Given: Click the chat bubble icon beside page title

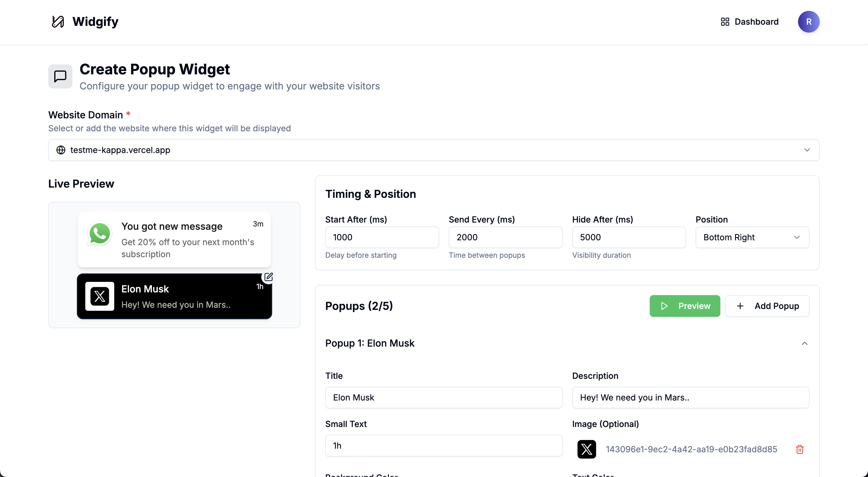Looking at the screenshot, I should [x=60, y=76].
